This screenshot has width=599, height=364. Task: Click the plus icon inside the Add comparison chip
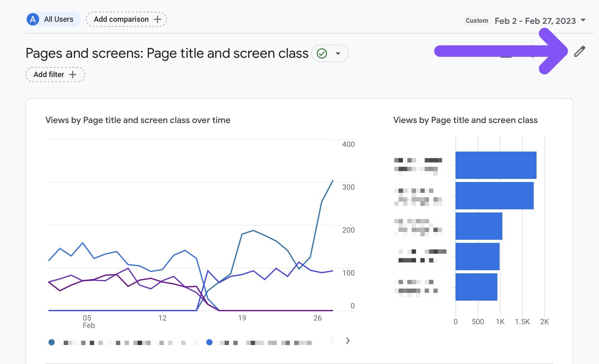(158, 19)
